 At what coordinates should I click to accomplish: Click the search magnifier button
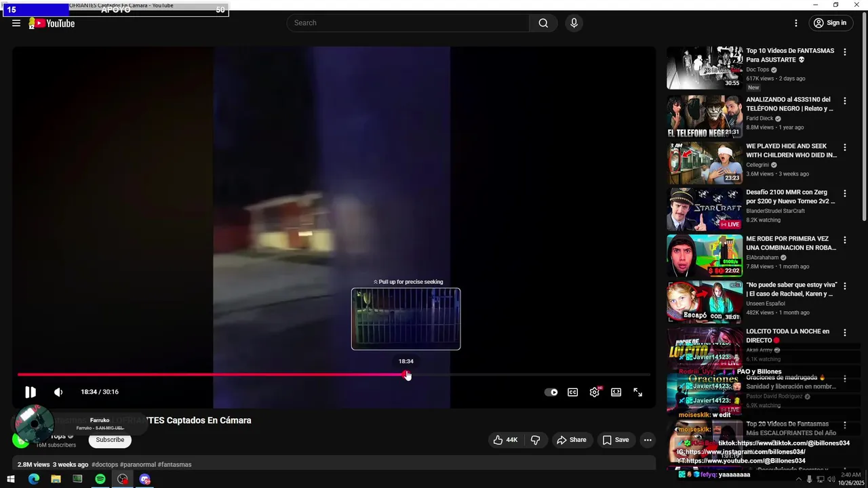[x=543, y=23]
